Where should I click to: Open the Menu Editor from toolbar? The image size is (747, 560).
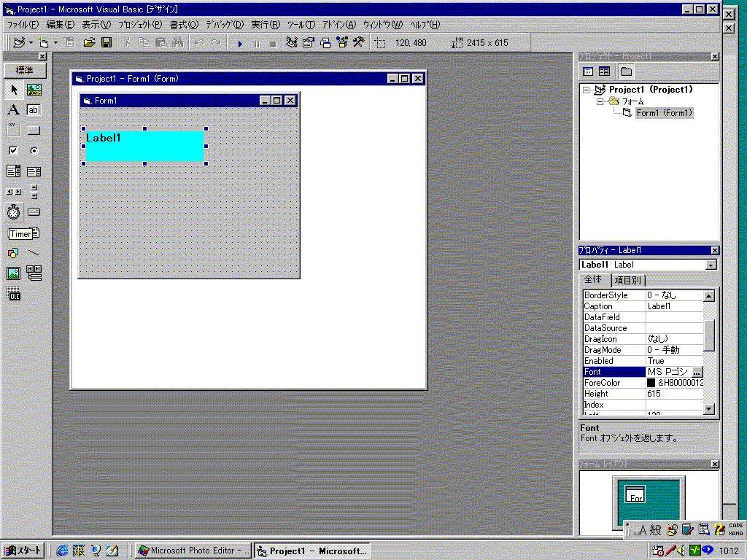pyautogui.click(x=69, y=43)
